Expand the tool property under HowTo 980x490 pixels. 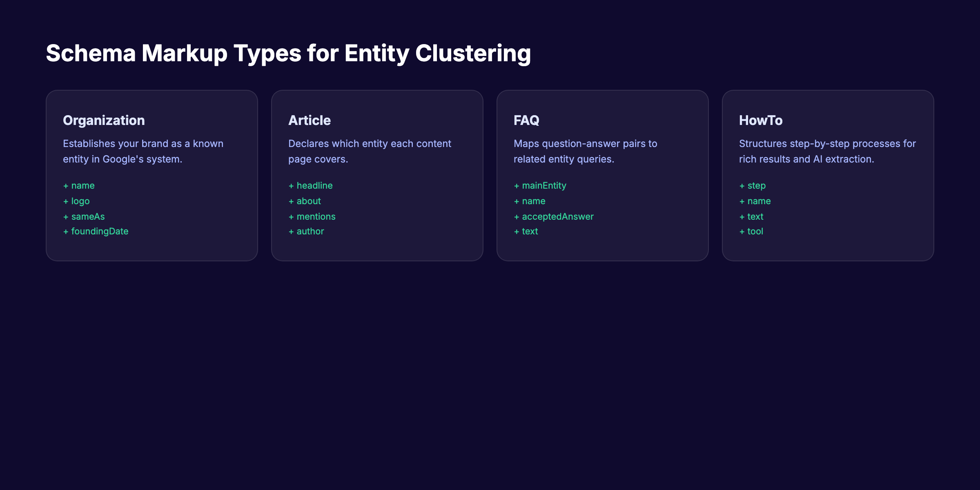tap(751, 231)
